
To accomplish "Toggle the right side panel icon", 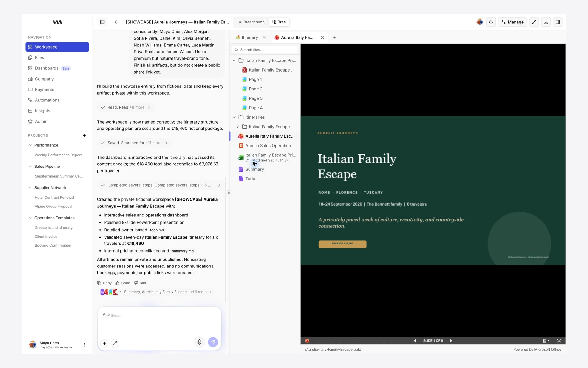I will (558, 22).
